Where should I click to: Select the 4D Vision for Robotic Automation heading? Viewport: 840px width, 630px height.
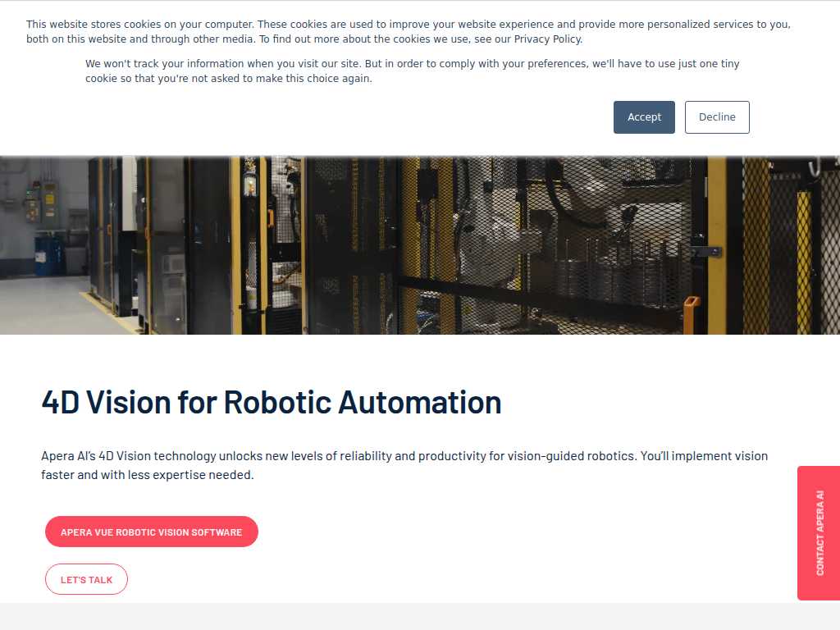tap(272, 402)
